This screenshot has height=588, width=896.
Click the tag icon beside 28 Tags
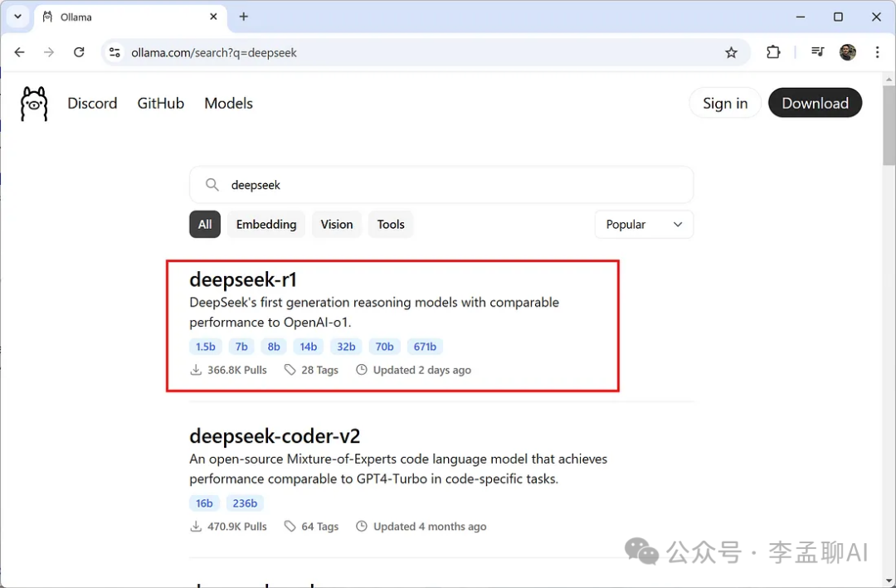(x=290, y=370)
